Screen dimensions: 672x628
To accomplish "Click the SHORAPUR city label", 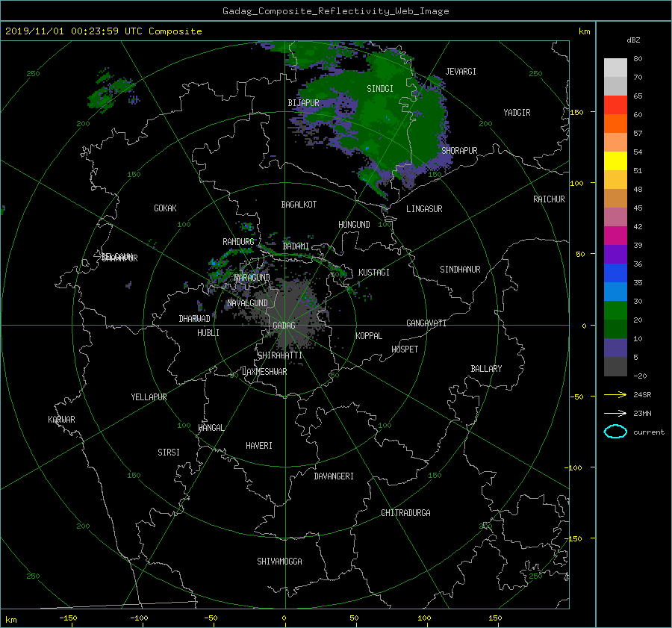I will pos(459,151).
